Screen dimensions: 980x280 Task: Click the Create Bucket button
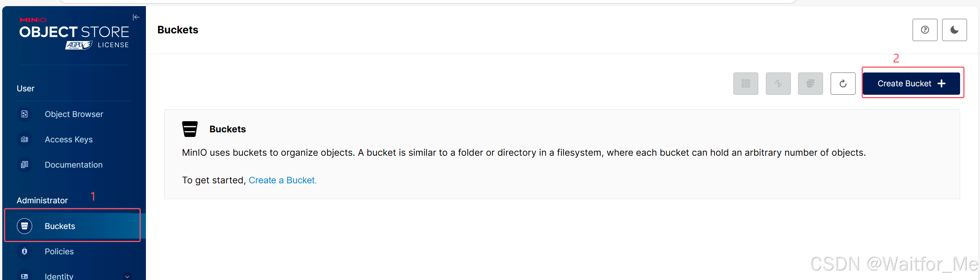tap(911, 84)
